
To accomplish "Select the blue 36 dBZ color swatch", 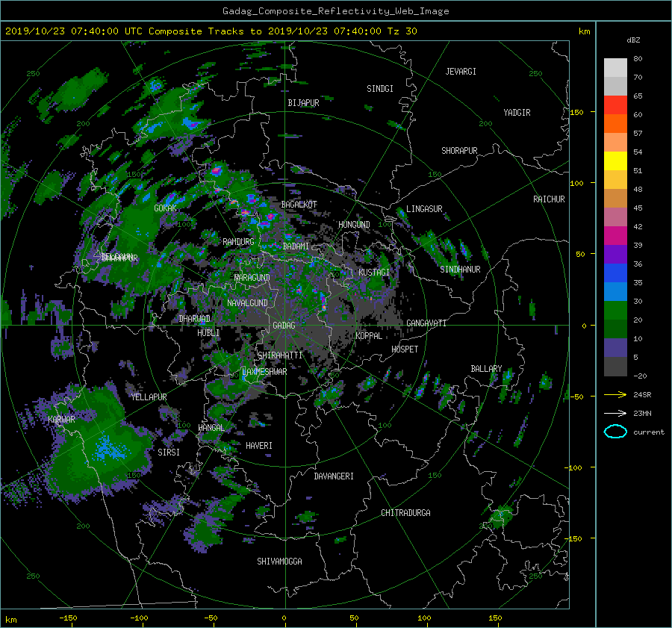I will 615,273.
